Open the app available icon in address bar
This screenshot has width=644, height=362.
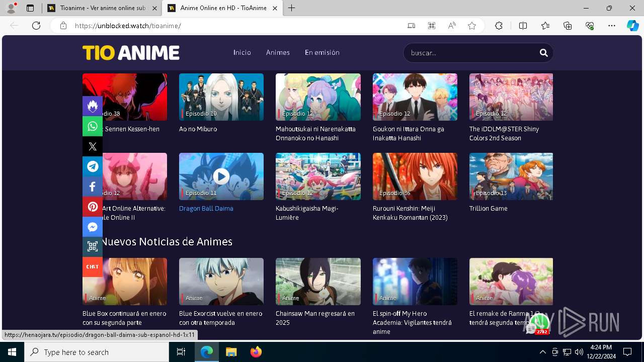432,26
